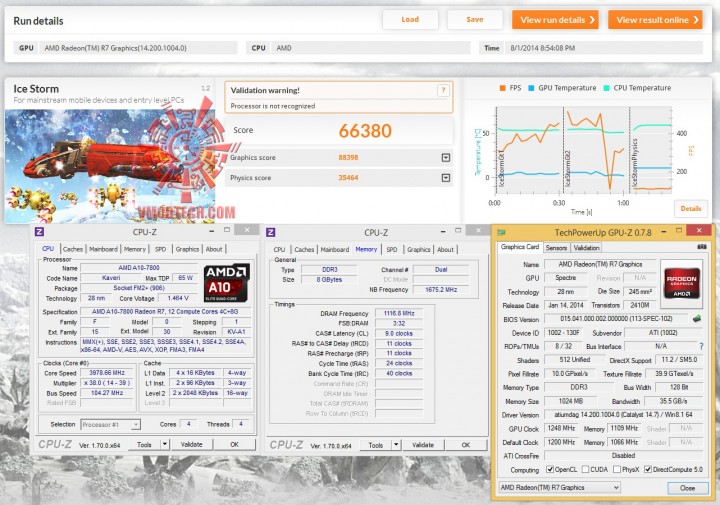Click the Save button in Run details
Image resolution: width=720 pixels, height=505 pixels.
click(474, 20)
